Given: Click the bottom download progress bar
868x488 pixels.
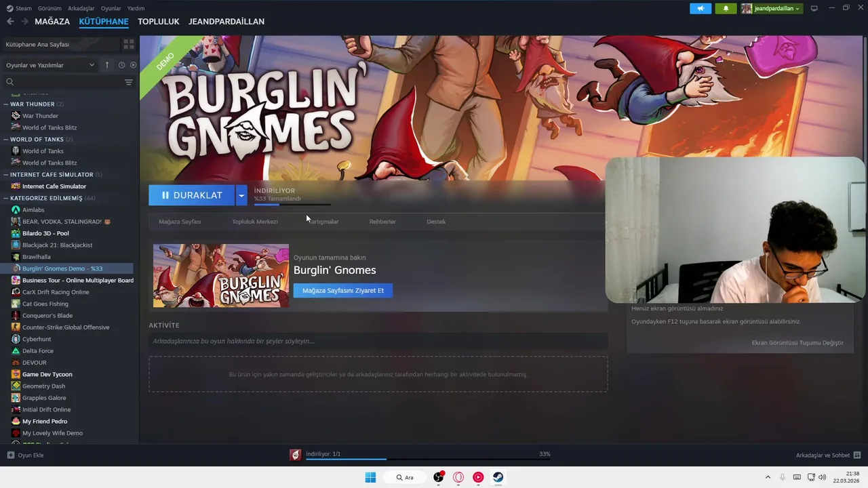Looking at the screenshot, I should (x=428, y=460).
